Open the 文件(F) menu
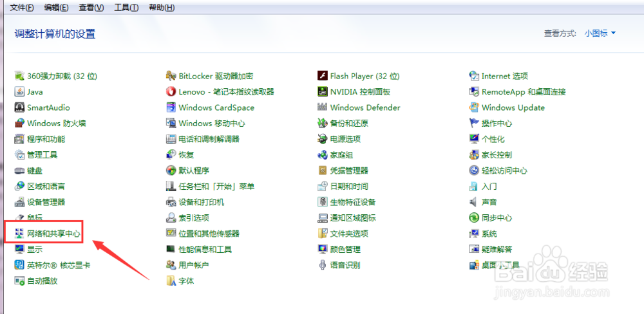The width and height of the screenshot is (644, 314). pyautogui.click(x=22, y=8)
